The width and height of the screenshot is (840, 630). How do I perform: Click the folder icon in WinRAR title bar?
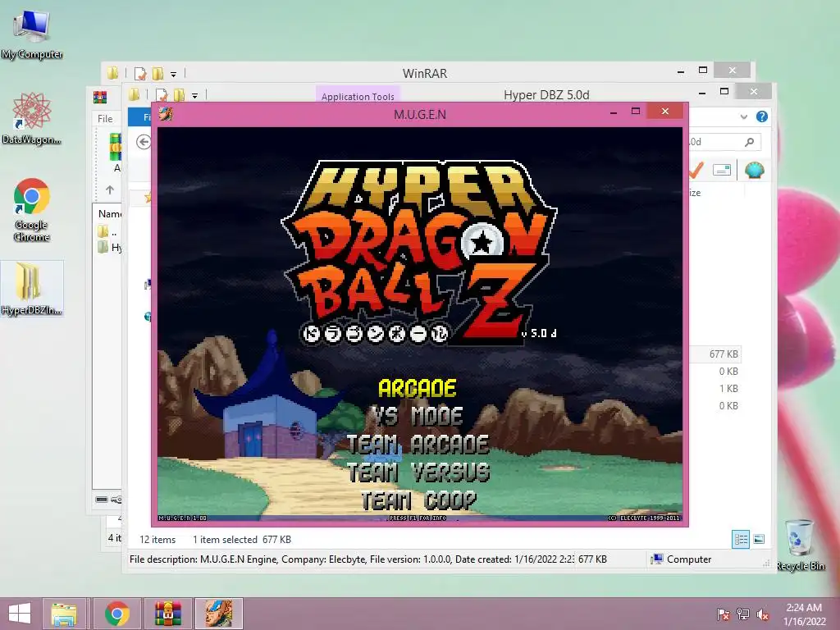(112, 73)
